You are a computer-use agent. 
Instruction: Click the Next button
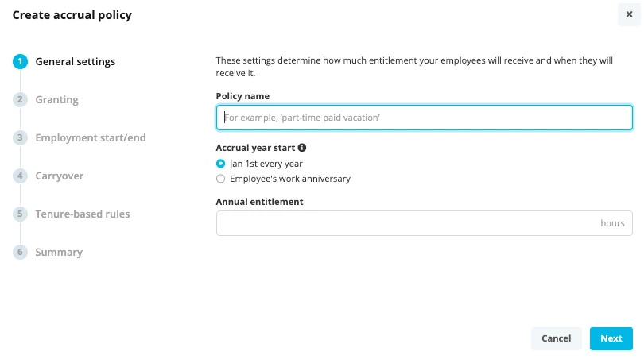point(611,338)
